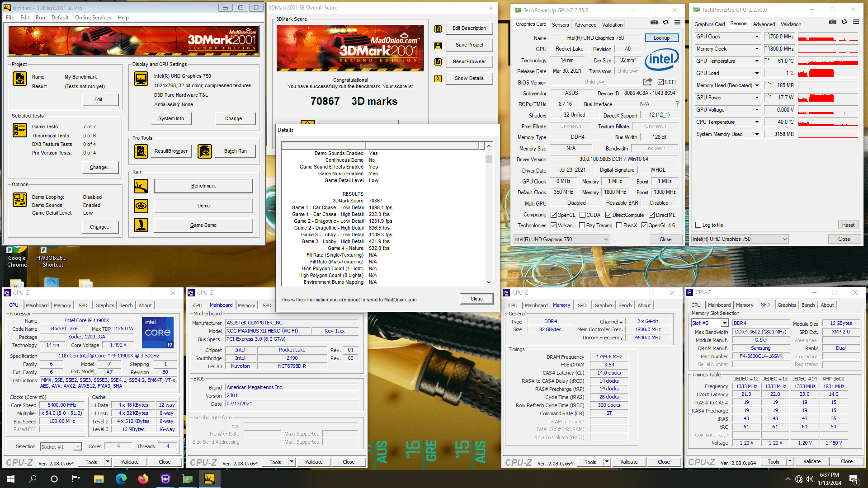868x488 pixels.
Task: Open Firefox from the taskbar
Action: pyautogui.click(x=143, y=479)
